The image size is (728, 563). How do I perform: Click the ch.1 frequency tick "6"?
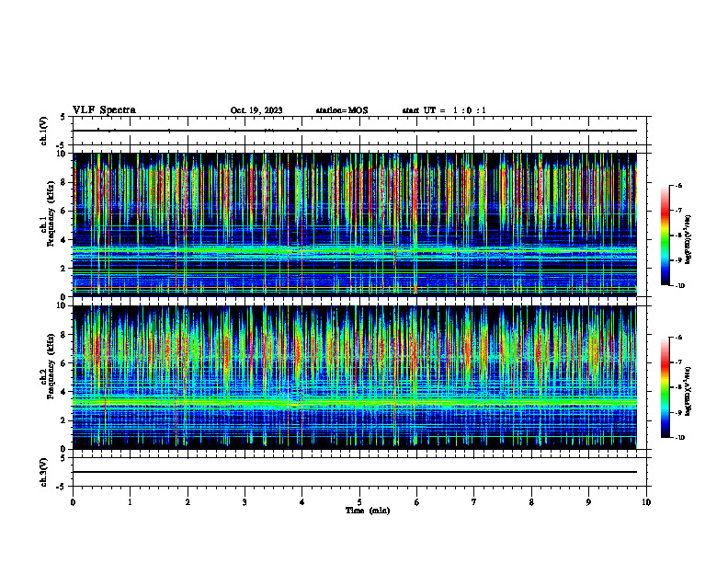click(x=64, y=211)
